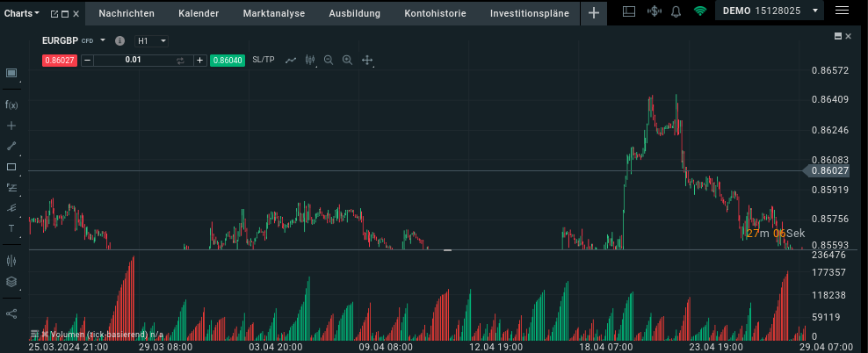Toggle the SL/TP settings button

pyautogui.click(x=264, y=60)
